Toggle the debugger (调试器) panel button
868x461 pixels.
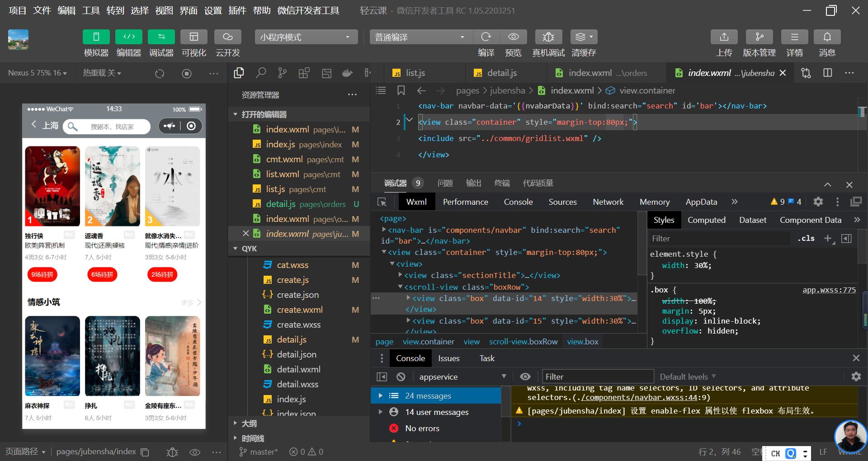[161, 37]
